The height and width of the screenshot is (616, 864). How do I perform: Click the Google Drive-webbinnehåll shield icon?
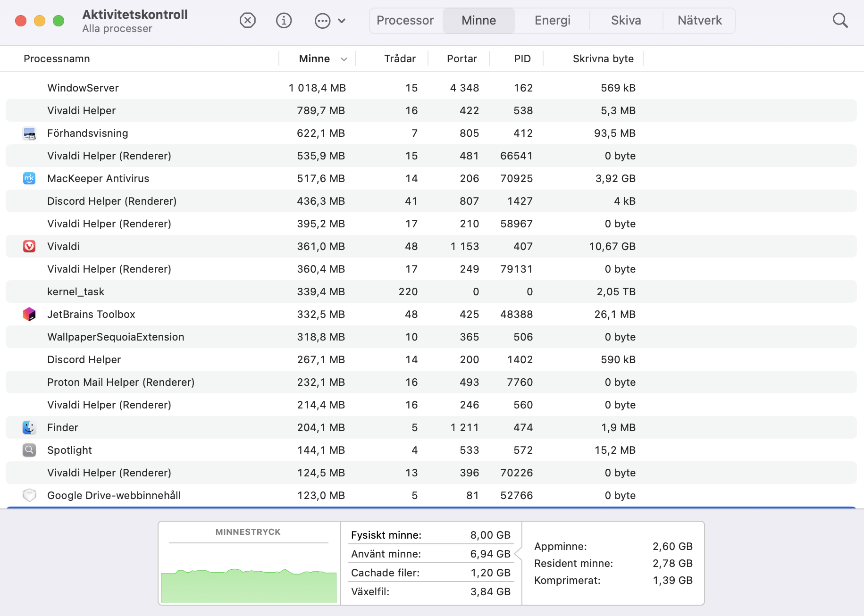[x=29, y=495]
